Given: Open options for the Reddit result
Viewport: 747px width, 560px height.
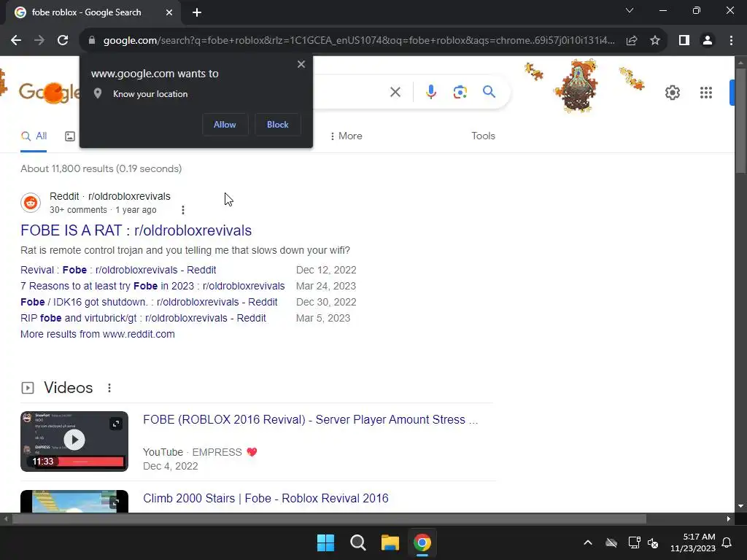Looking at the screenshot, I should 183,210.
